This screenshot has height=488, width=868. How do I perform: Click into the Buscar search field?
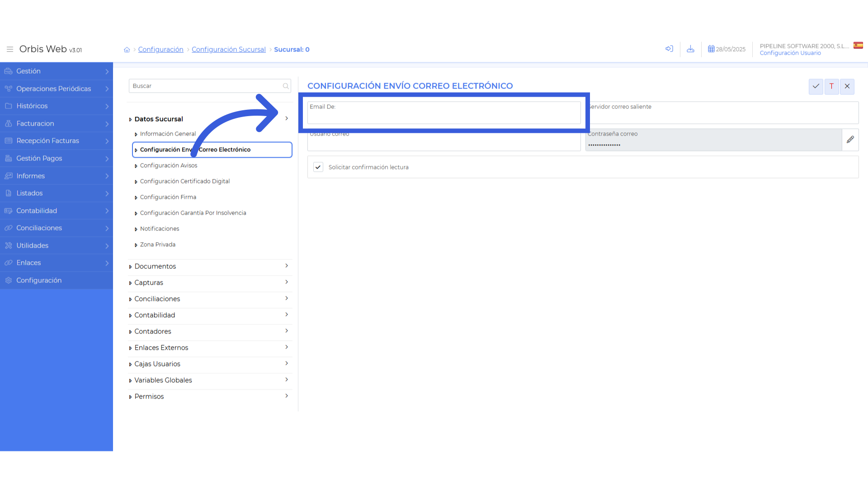[210, 86]
